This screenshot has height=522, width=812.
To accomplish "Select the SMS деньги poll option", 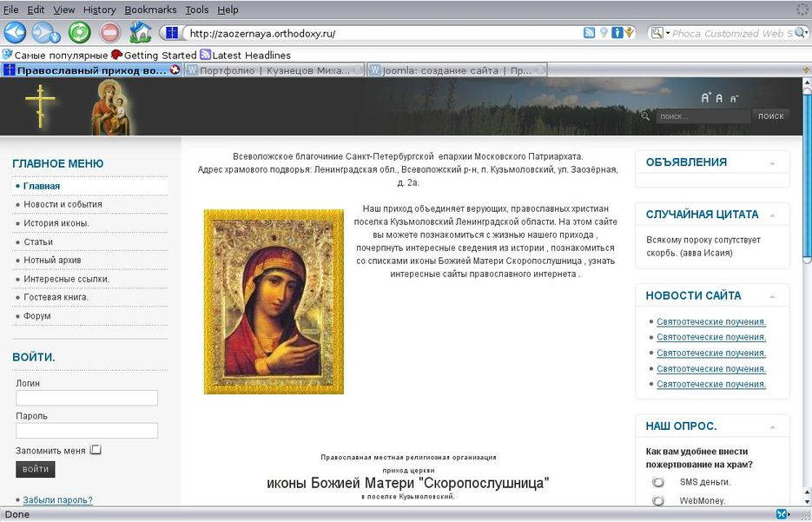I will (657, 481).
